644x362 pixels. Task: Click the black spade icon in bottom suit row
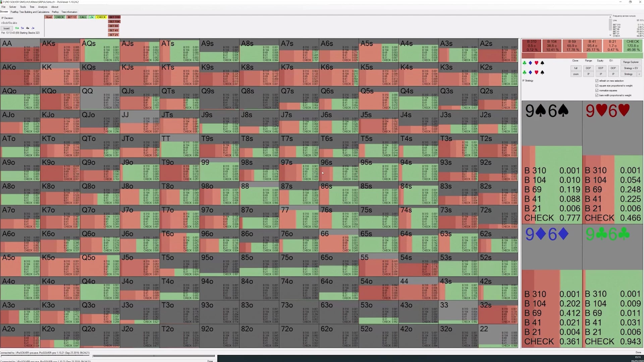coord(542,72)
